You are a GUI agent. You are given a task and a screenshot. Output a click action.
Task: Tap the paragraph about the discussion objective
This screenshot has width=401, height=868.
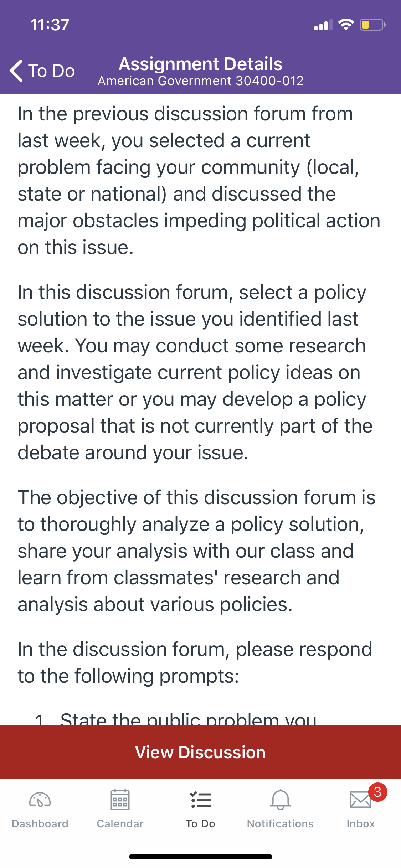point(197,551)
